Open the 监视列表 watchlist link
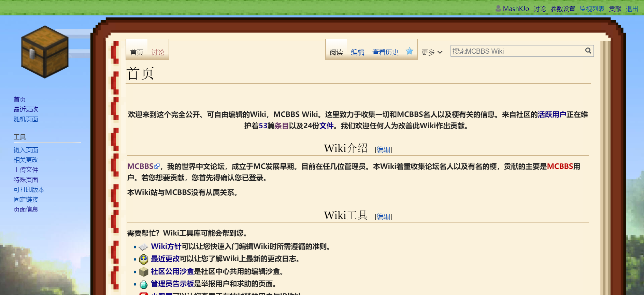 pyautogui.click(x=592, y=9)
